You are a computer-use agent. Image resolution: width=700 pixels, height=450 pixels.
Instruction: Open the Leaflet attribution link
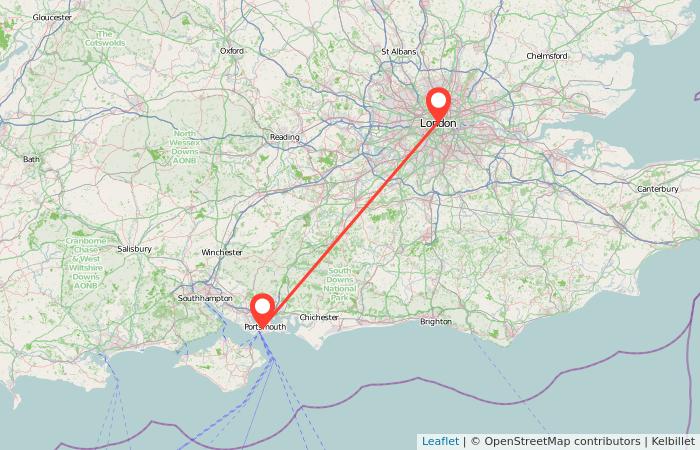(x=440, y=442)
